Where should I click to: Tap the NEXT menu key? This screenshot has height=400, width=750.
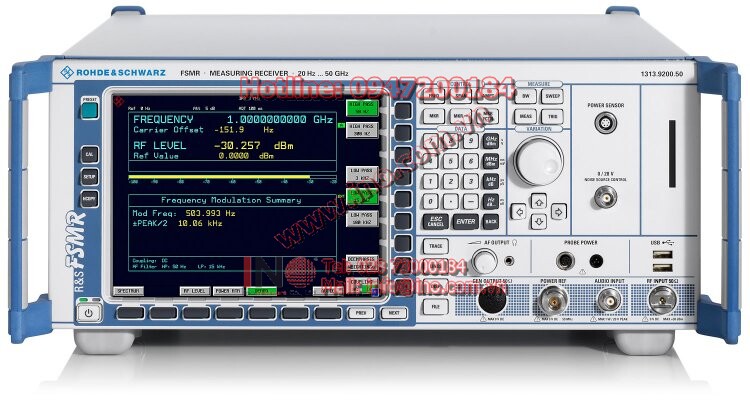pyautogui.click(x=394, y=313)
